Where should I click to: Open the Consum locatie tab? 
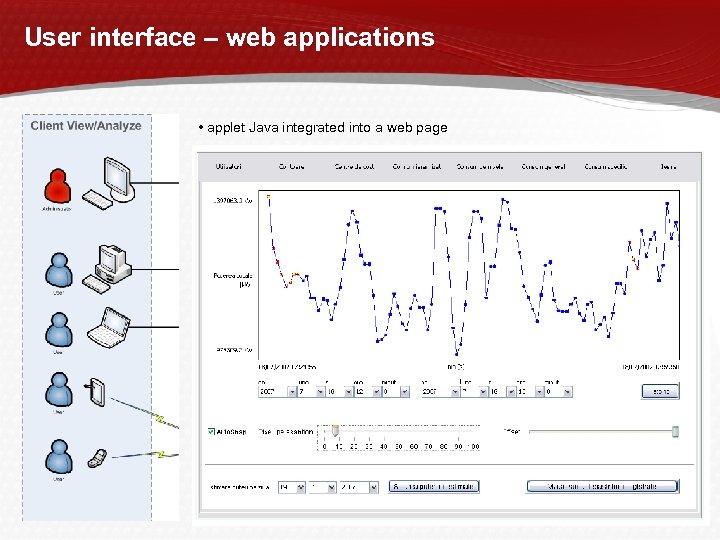tap(606, 167)
